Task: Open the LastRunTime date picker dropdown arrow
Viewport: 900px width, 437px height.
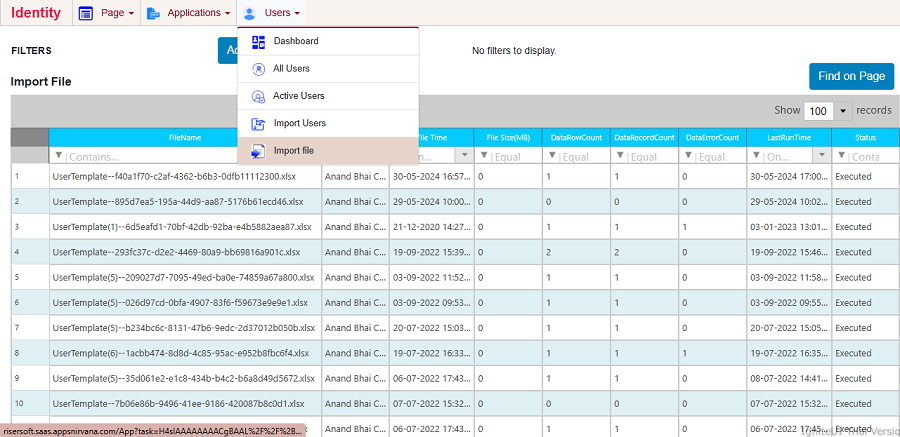Action: click(x=821, y=157)
